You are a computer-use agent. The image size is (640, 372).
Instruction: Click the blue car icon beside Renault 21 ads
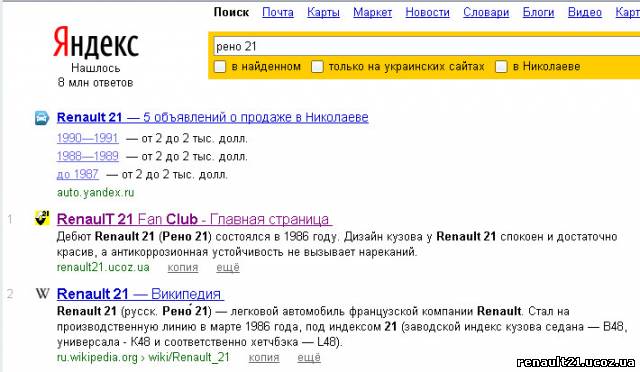point(42,118)
